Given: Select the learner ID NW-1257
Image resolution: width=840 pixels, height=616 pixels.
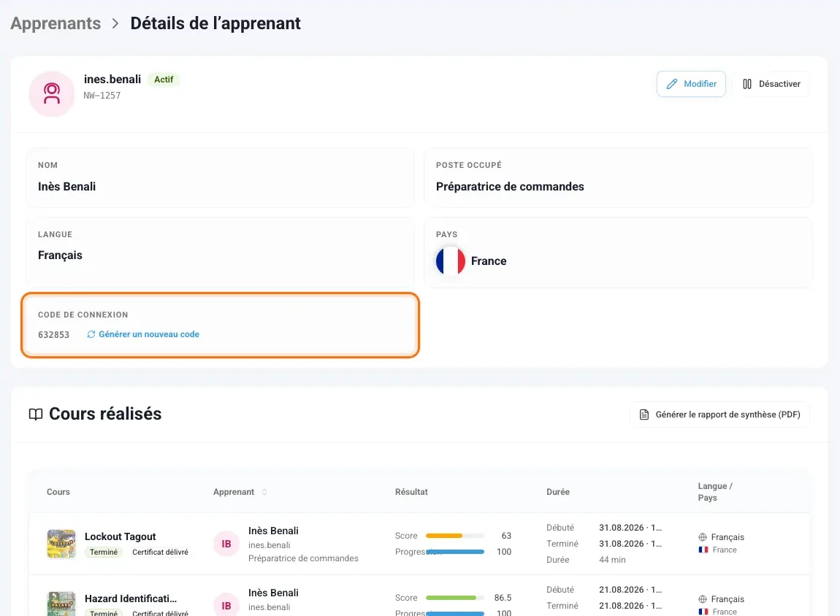Looking at the screenshot, I should click(102, 96).
